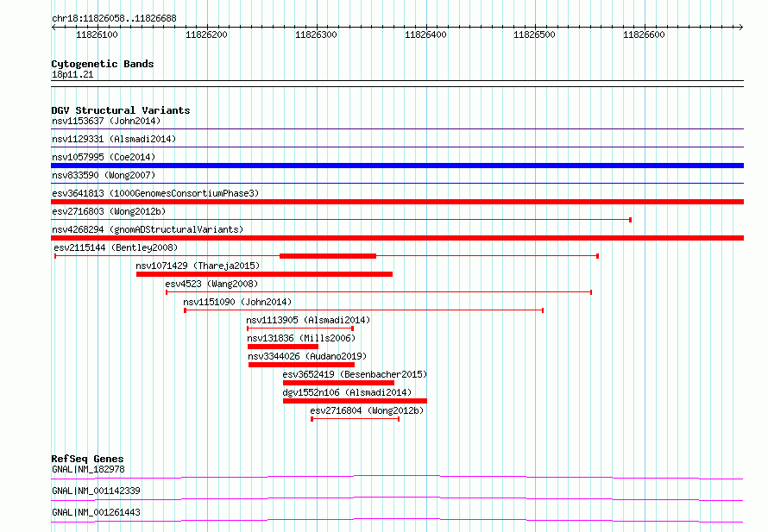
Task: Click the thin nsv1151090 variant line
Action: click(364, 310)
